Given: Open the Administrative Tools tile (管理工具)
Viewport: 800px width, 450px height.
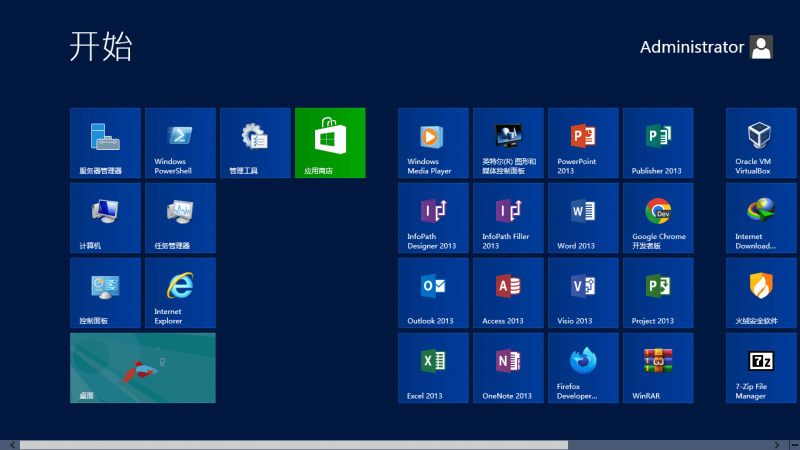Looking at the screenshot, I should coord(255,143).
